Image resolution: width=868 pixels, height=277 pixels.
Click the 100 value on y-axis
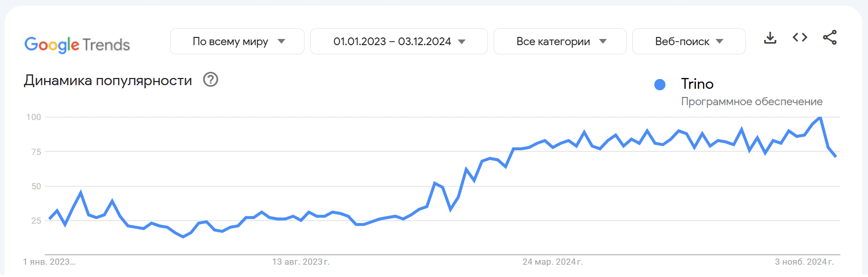[34, 117]
